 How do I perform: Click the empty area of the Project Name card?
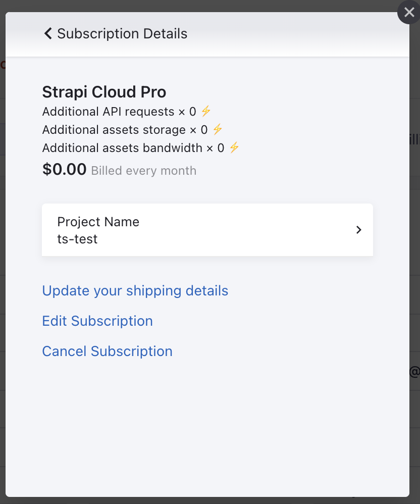coord(242,230)
